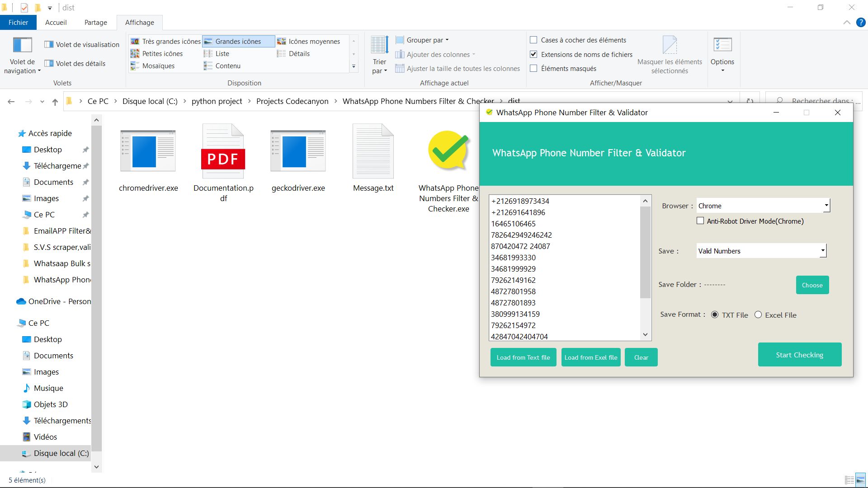The height and width of the screenshot is (488, 868).
Task: Choose Grandes icônes layout
Action: 238,41
